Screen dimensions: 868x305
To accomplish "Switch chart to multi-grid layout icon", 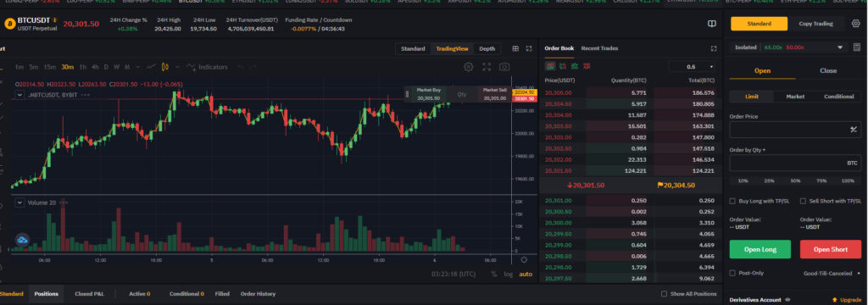I will 515,48.
